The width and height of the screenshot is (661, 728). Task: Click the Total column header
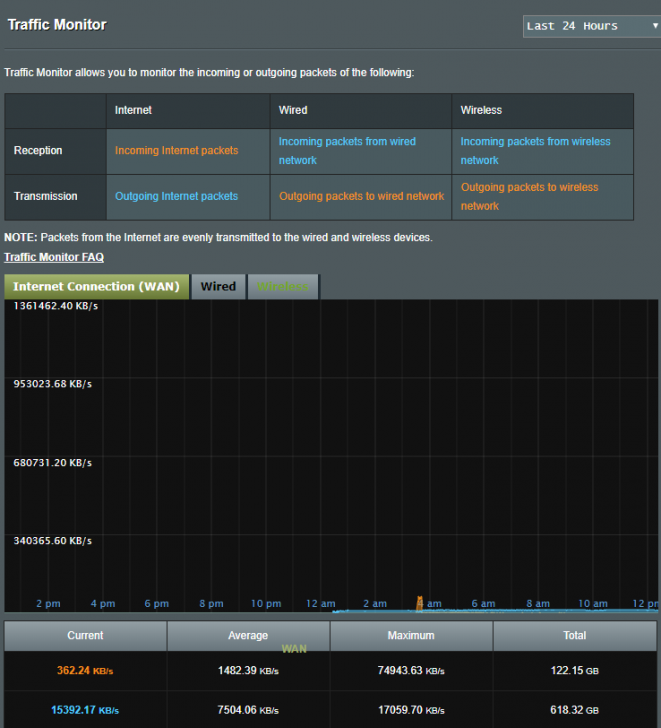point(575,636)
